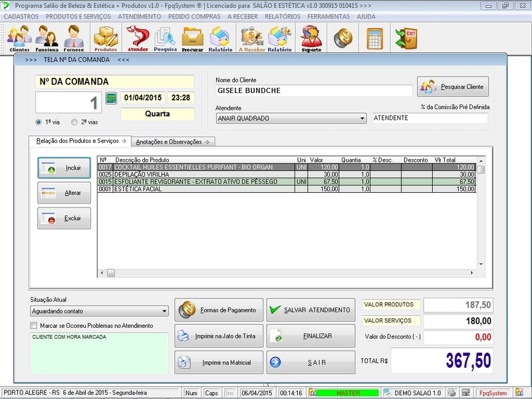Open the Situação Atual dropdown

coord(164,311)
